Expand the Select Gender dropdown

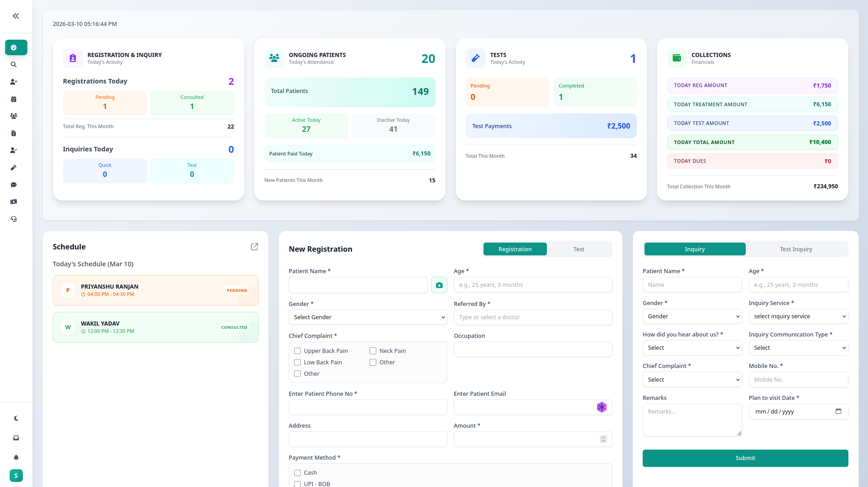coord(368,317)
